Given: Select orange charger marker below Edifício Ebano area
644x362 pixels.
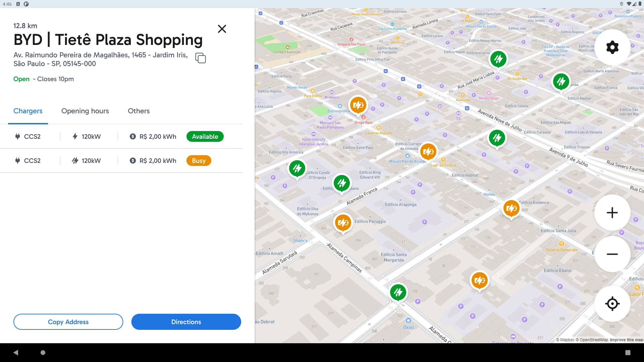Looking at the screenshot, I should click(480, 280).
